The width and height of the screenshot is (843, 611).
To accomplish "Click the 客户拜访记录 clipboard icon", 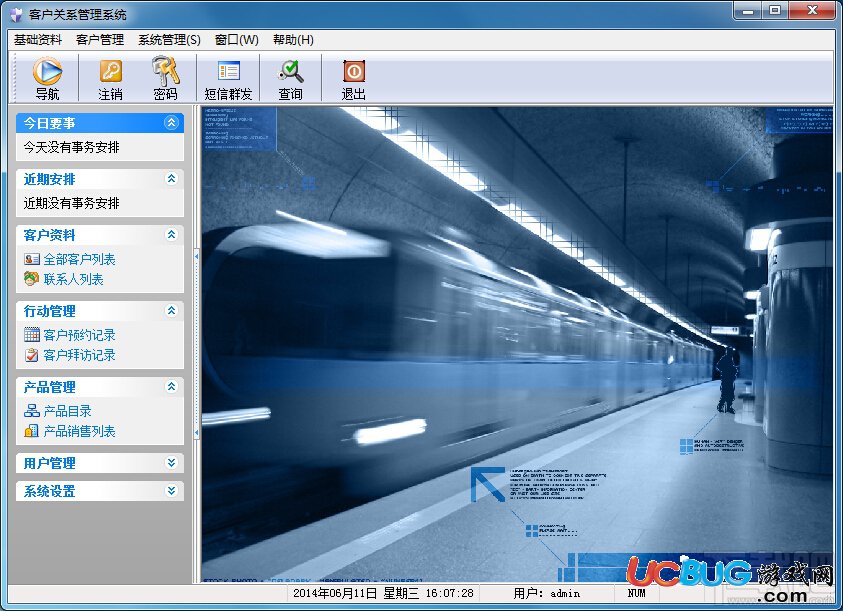I will pos(32,355).
